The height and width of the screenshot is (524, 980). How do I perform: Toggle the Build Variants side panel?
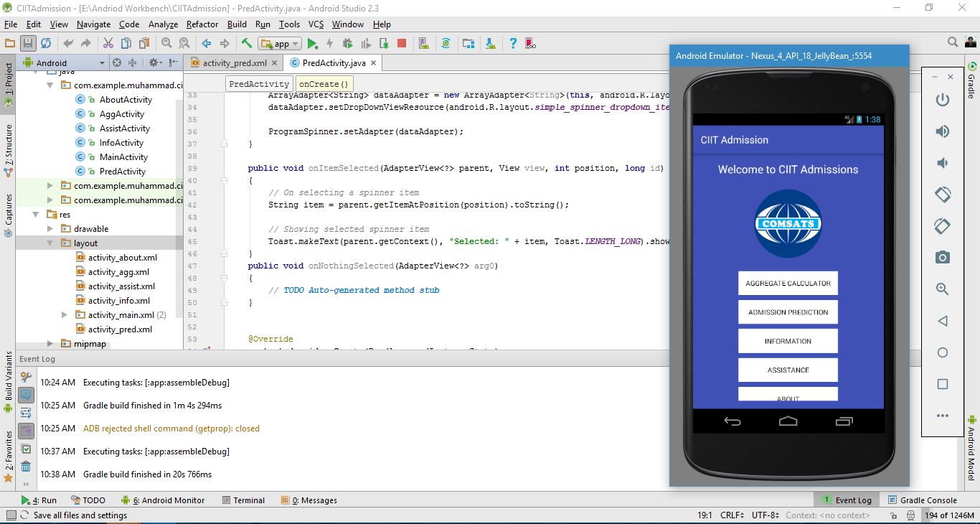(8, 380)
